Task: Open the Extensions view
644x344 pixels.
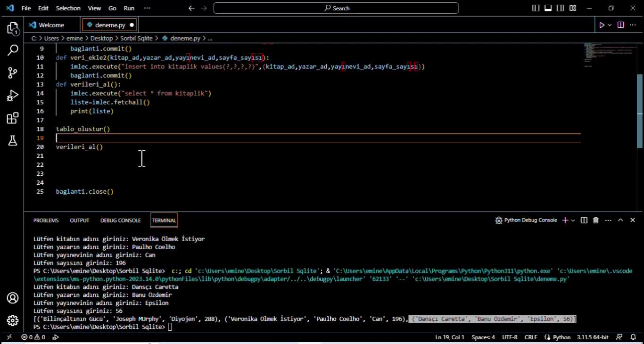Action: [x=13, y=118]
